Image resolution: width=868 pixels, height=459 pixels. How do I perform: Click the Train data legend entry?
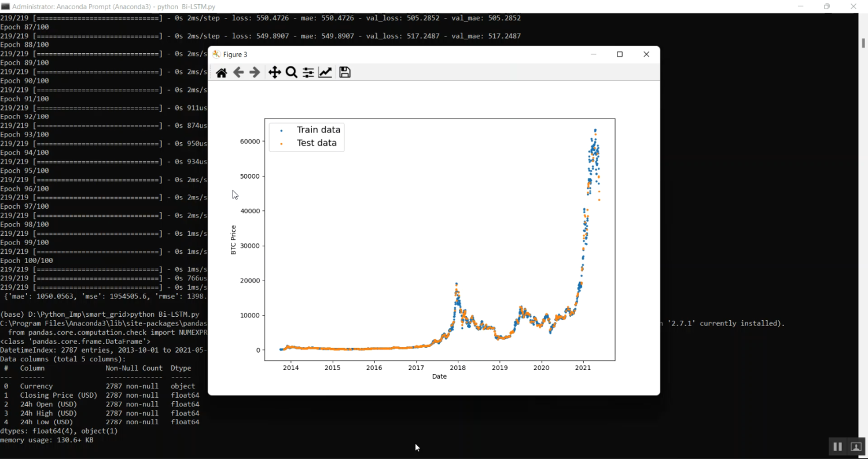pyautogui.click(x=318, y=130)
